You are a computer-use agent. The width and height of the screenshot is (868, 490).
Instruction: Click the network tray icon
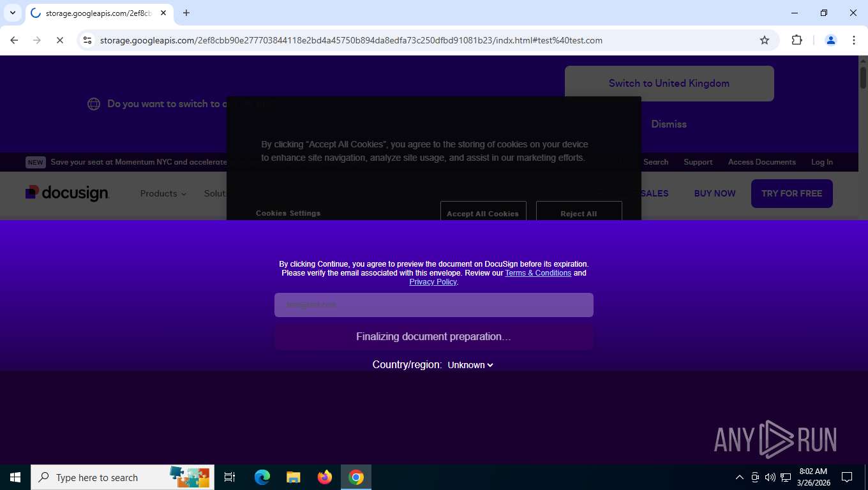[x=786, y=477]
